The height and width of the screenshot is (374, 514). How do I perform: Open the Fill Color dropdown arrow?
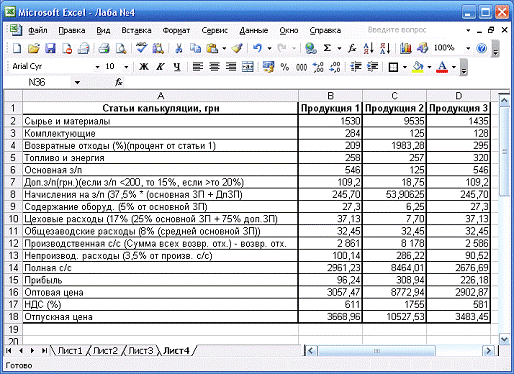pos(429,67)
